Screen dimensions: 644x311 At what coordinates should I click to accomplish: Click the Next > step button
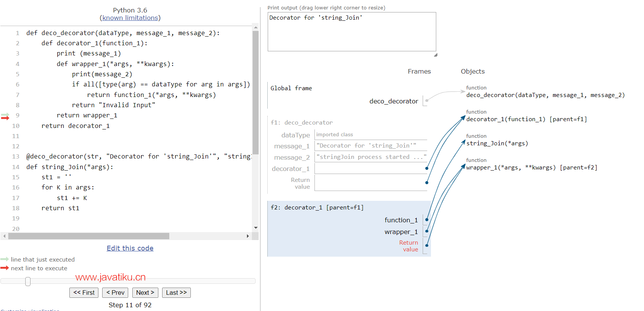pos(145,293)
